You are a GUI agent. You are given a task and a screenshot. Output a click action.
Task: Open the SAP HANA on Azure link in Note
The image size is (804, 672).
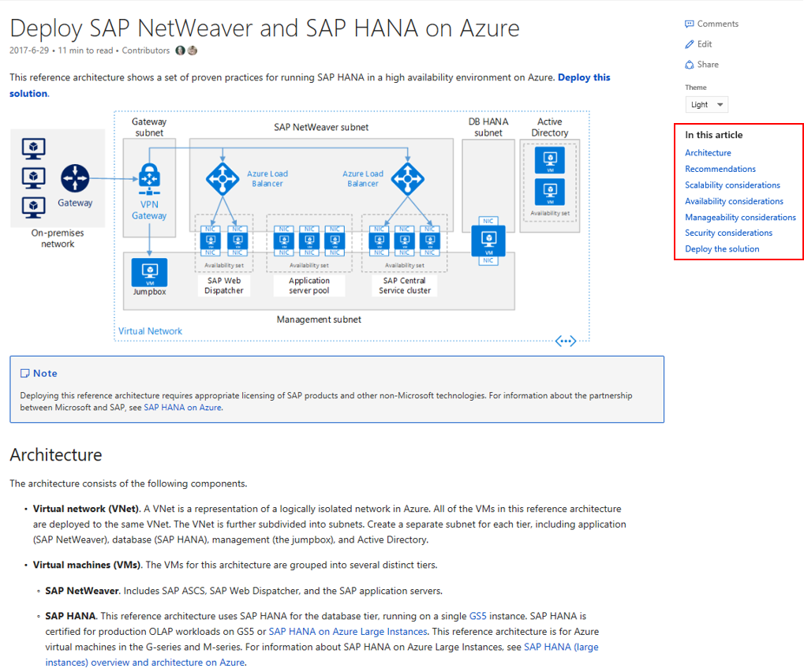click(x=182, y=408)
